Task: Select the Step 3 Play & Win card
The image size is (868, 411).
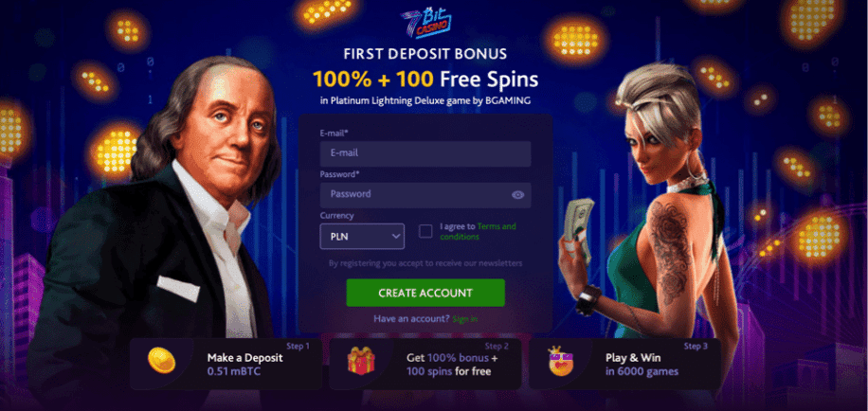Action: tap(625, 364)
